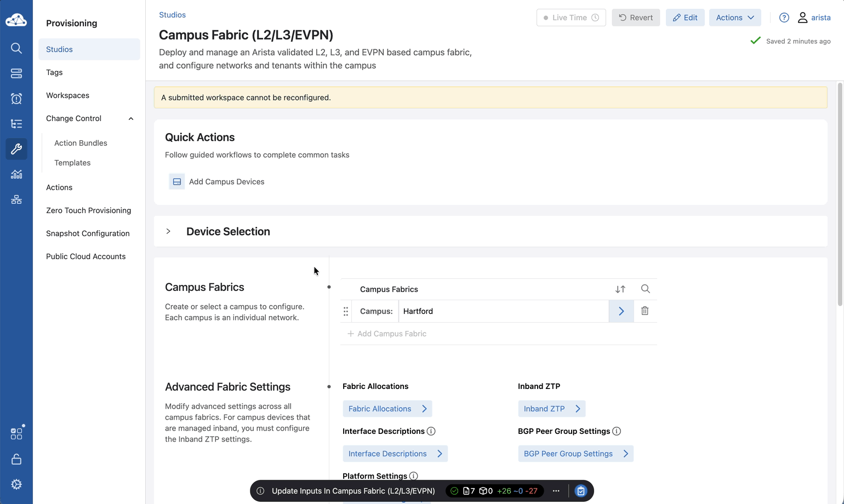Click the green Saved checkmark
The image size is (844, 504).
756,41
